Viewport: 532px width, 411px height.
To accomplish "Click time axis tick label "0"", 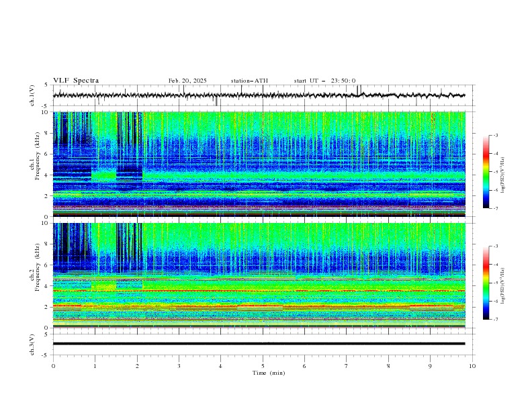I will point(53,366).
